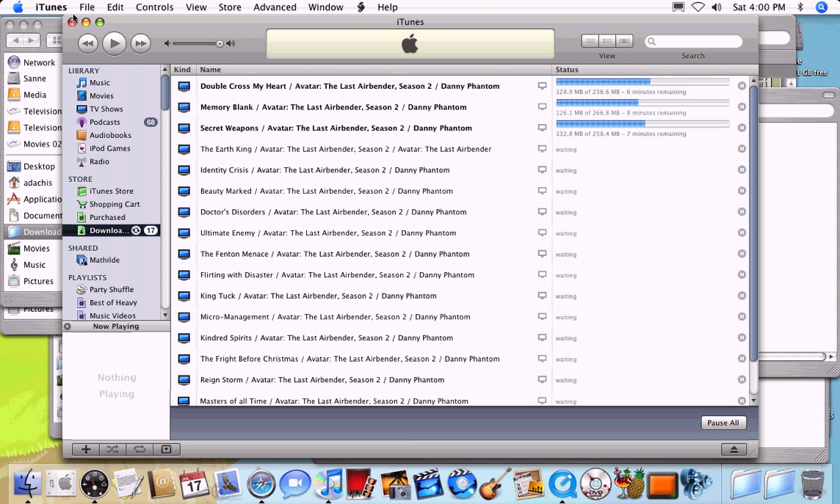Open the Audiobooks library
840x504 pixels.
click(110, 136)
